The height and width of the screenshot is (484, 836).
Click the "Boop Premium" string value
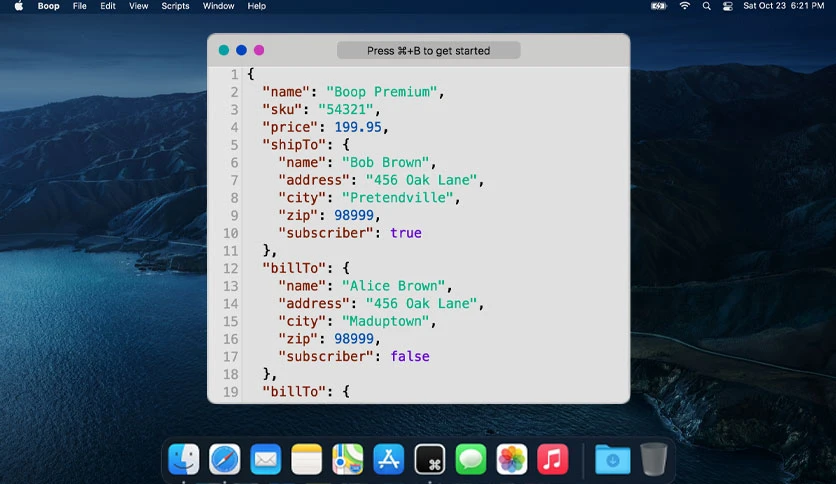click(382, 92)
